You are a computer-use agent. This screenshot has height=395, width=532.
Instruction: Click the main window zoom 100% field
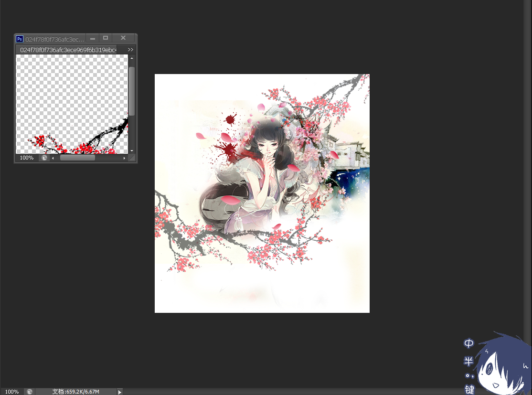pyautogui.click(x=12, y=392)
